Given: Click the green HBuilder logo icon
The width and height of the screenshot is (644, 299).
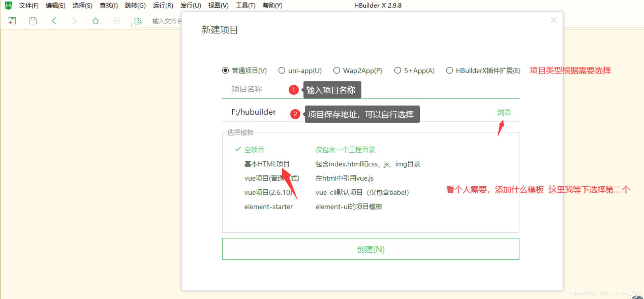Looking at the screenshot, I should [8, 5].
